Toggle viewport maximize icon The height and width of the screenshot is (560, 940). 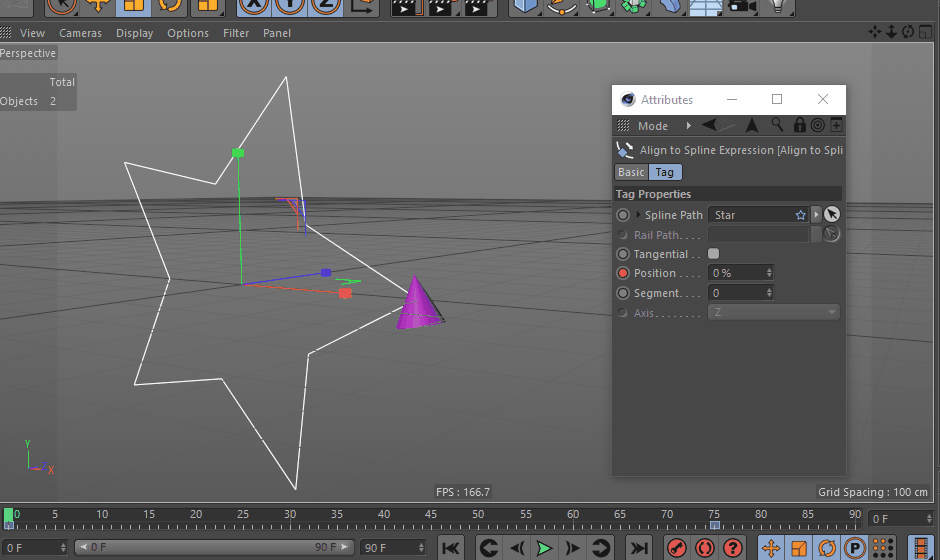point(926,32)
